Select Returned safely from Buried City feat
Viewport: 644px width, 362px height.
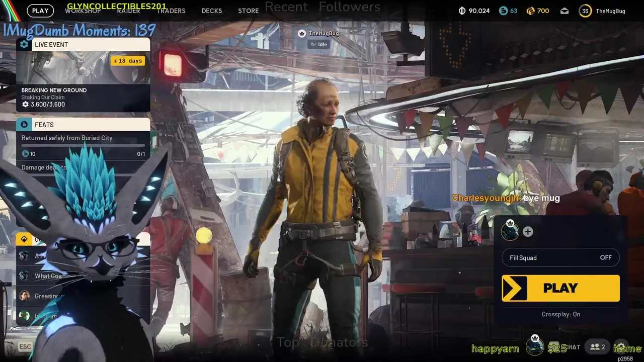click(x=67, y=138)
